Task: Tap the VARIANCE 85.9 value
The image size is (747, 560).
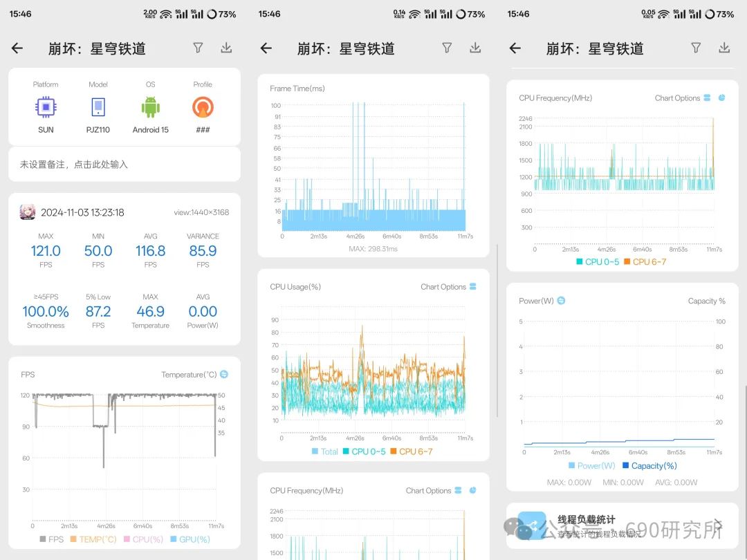Action: [x=203, y=250]
